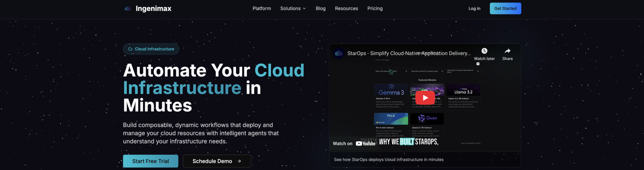
Task: Click the Log in link
Action: point(474,8)
